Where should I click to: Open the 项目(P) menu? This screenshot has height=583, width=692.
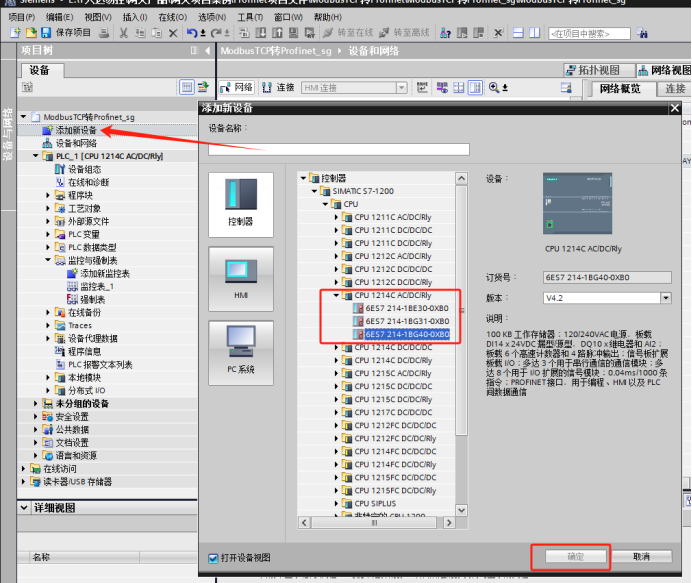[22, 17]
